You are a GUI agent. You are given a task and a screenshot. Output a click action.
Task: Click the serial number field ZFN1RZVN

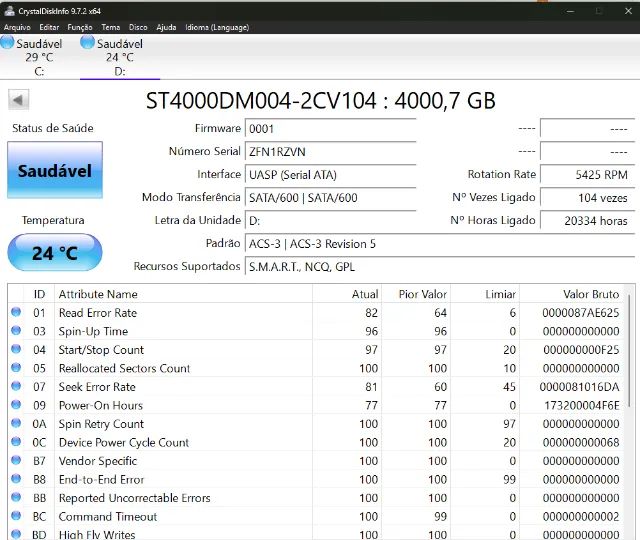pyautogui.click(x=330, y=152)
